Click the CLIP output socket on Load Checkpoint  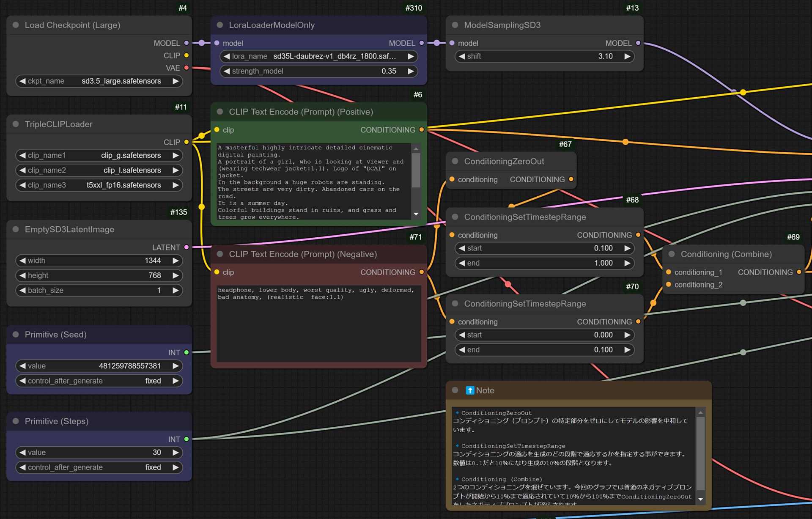187,55
